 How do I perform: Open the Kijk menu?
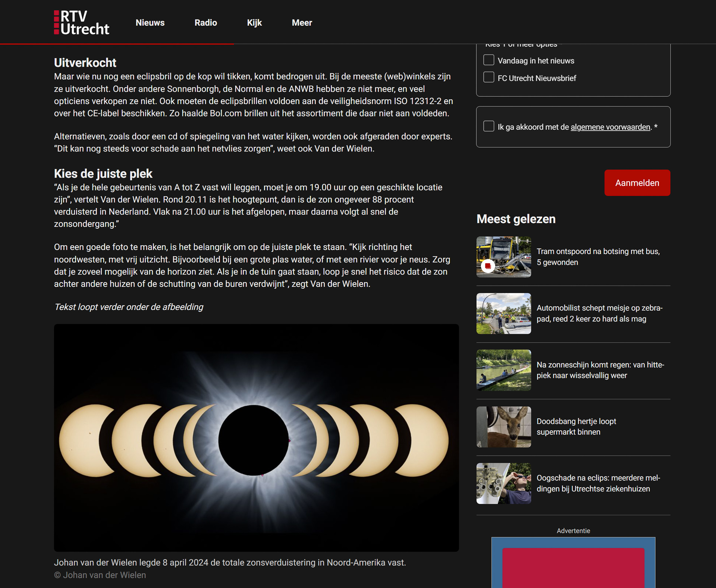click(x=254, y=23)
